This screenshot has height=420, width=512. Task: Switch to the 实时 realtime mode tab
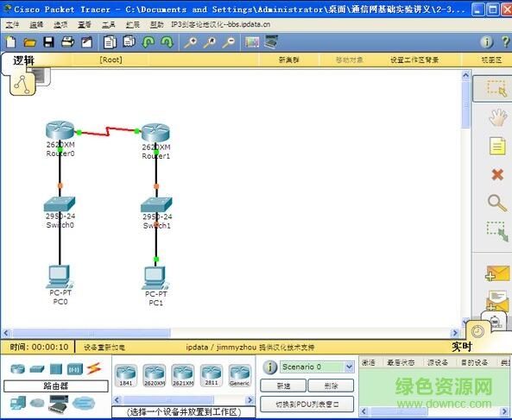pos(462,347)
